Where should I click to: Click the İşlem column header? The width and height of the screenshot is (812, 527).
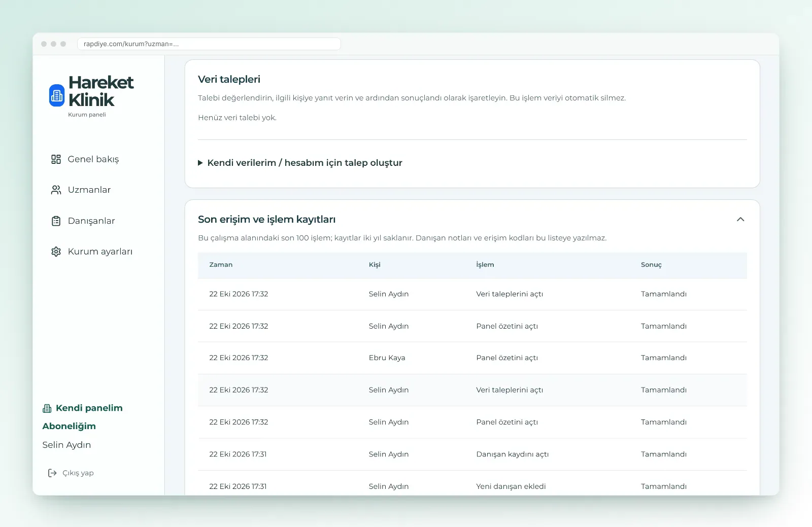click(x=485, y=265)
